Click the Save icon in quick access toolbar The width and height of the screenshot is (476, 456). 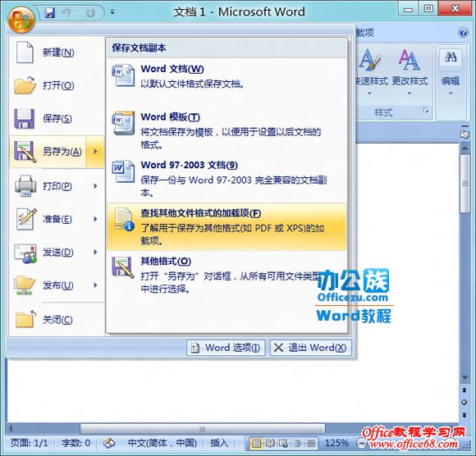50,13
